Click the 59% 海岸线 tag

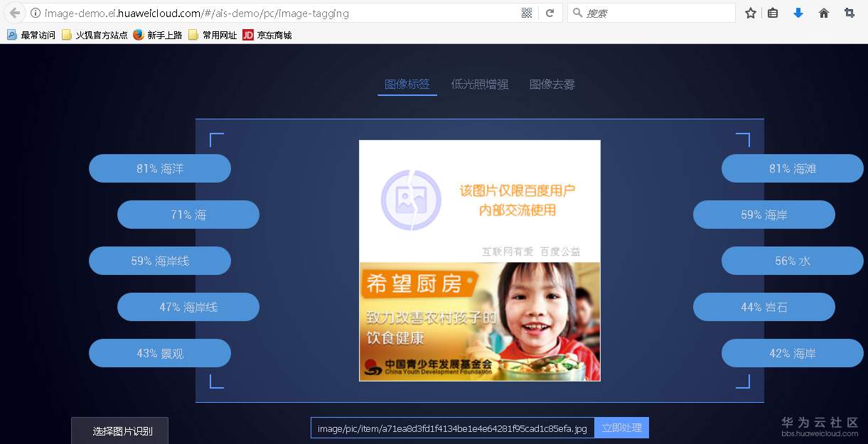tap(160, 261)
